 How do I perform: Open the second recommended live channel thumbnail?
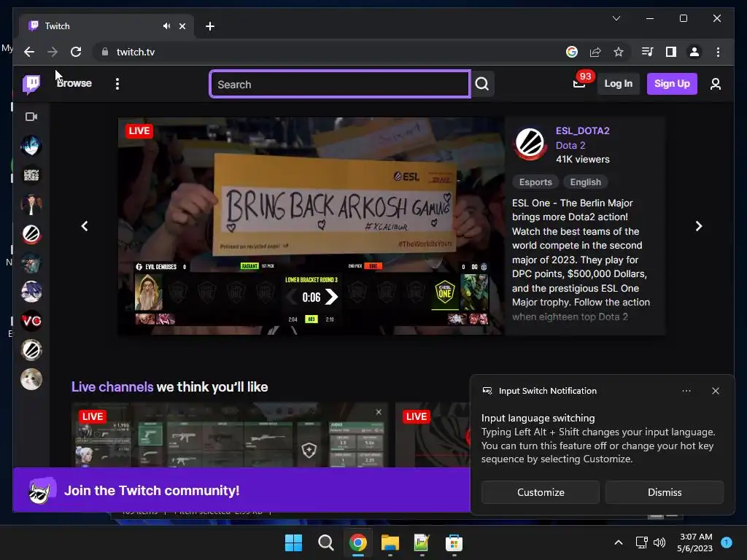pos(433,435)
